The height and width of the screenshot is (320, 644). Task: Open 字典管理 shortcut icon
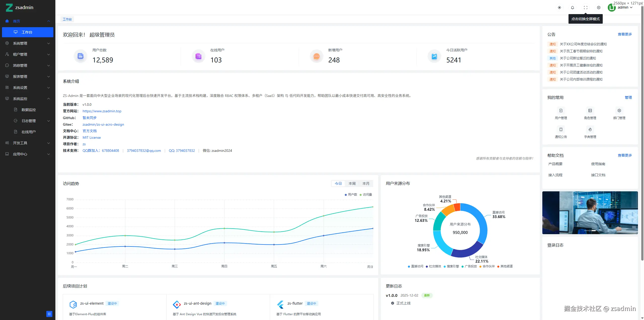pos(590,129)
